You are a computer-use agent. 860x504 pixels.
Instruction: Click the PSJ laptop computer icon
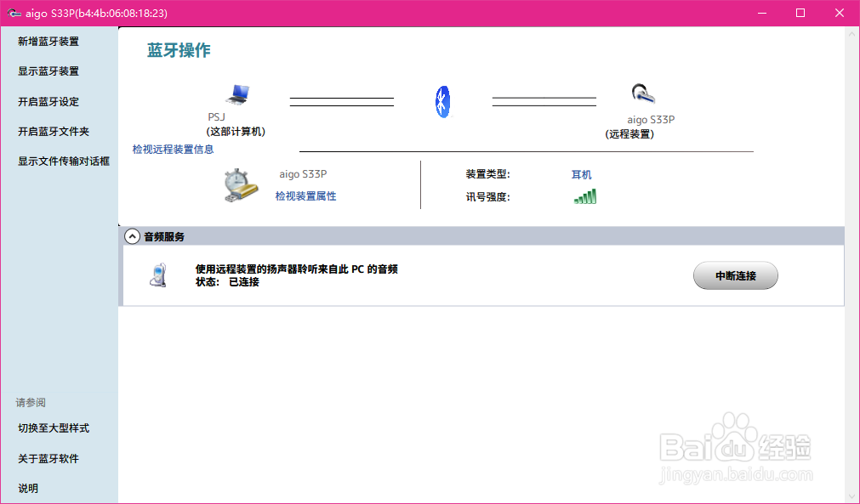click(237, 94)
